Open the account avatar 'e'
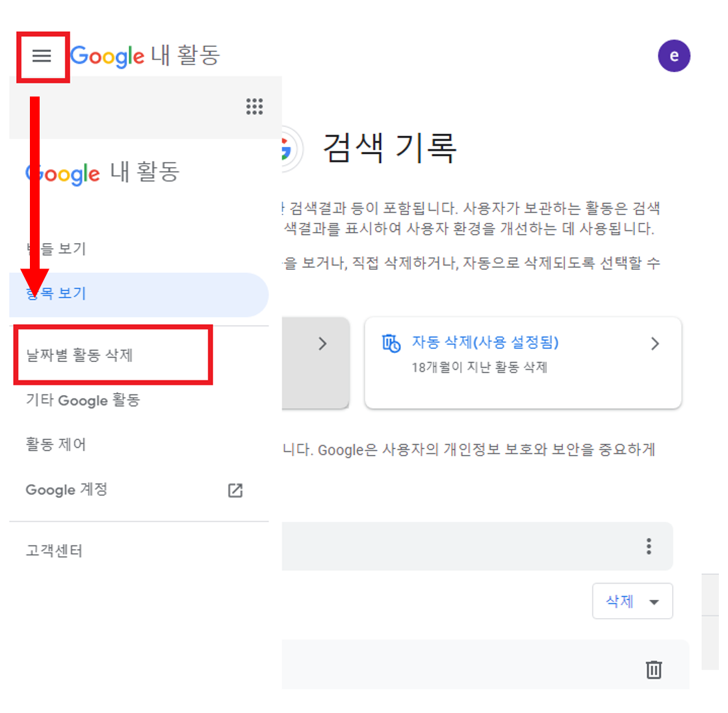The width and height of the screenshot is (728, 713). 673,56
